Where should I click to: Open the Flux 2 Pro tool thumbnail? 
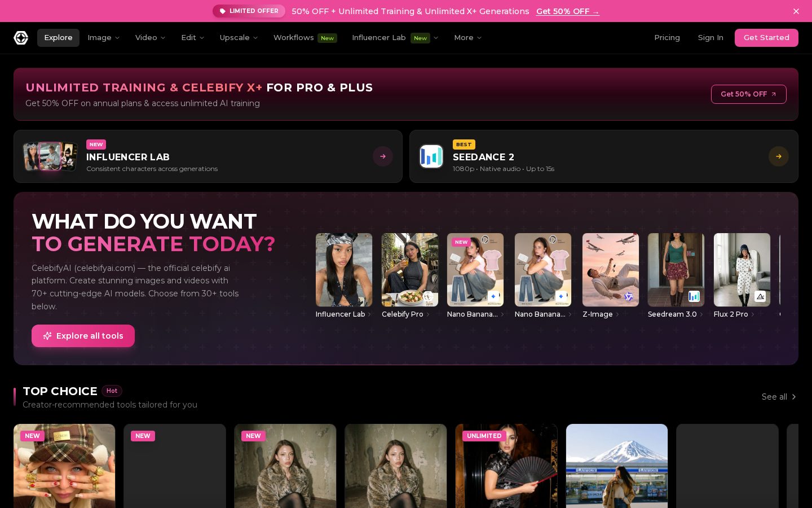(742, 270)
